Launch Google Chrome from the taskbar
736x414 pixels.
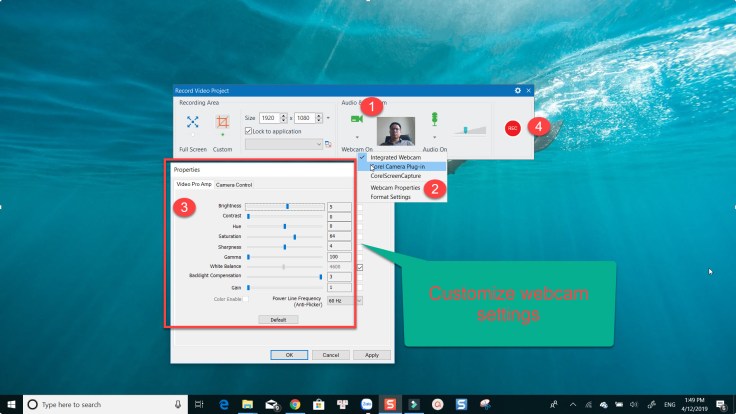pyautogui.click(x=295, y=404)
